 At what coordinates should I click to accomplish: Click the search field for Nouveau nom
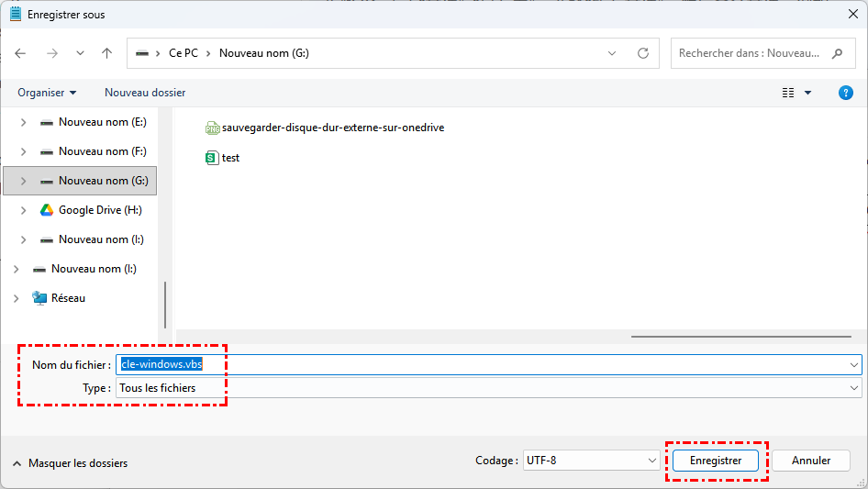click(x=749, y=53)
